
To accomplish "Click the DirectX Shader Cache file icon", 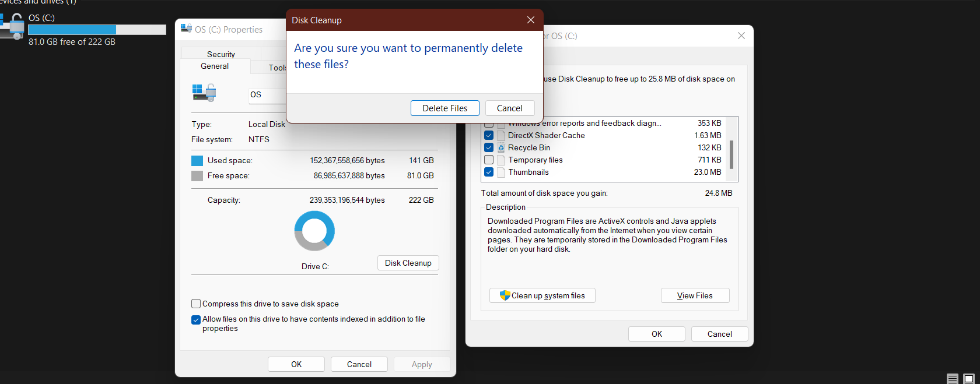I will coord(501,135).
